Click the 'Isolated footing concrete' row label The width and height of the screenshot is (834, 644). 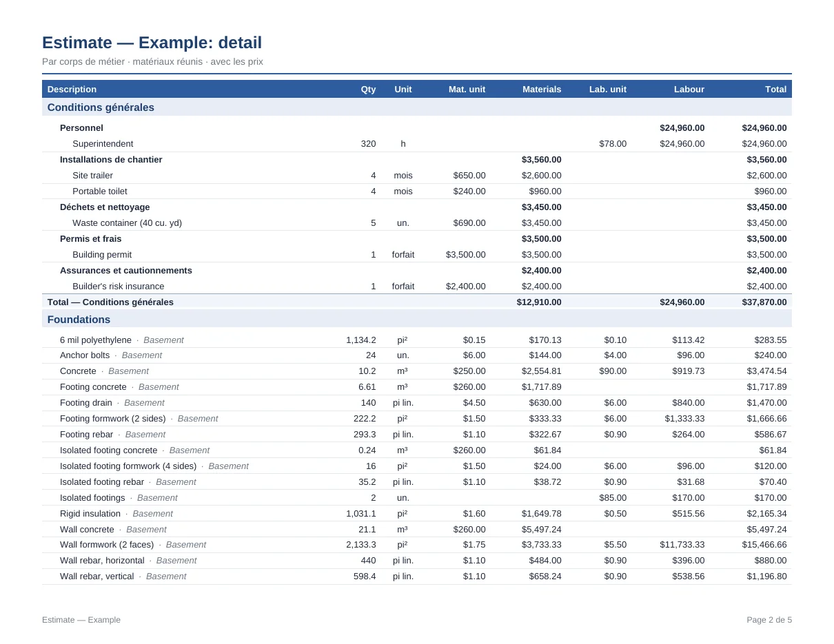pyautogui.click(x=109, y=450)
